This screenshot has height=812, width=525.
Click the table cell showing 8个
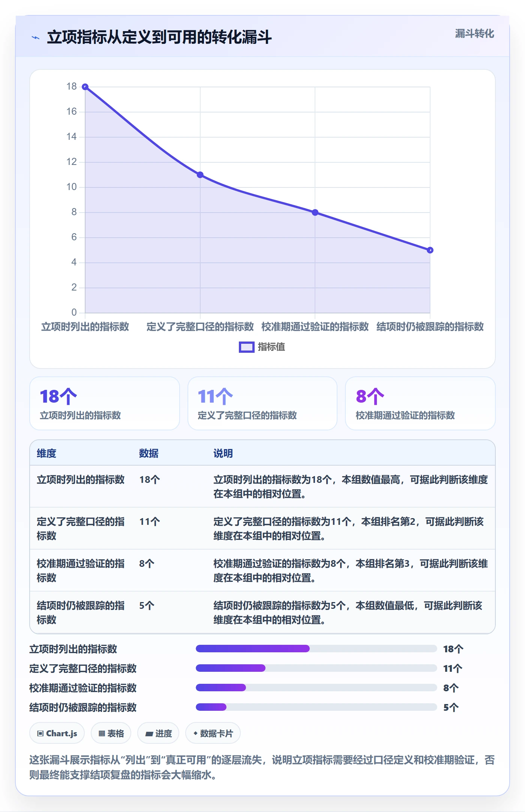(x=147, y=563)
